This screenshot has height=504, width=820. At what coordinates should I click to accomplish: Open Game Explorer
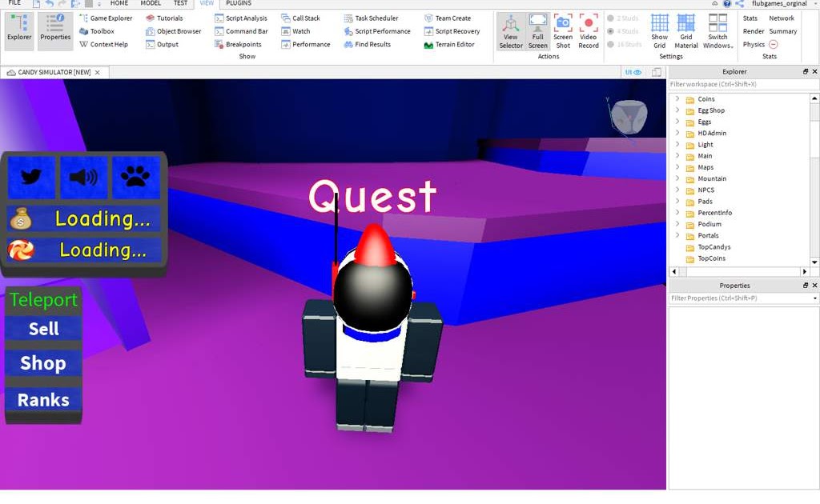coord(106,18)
